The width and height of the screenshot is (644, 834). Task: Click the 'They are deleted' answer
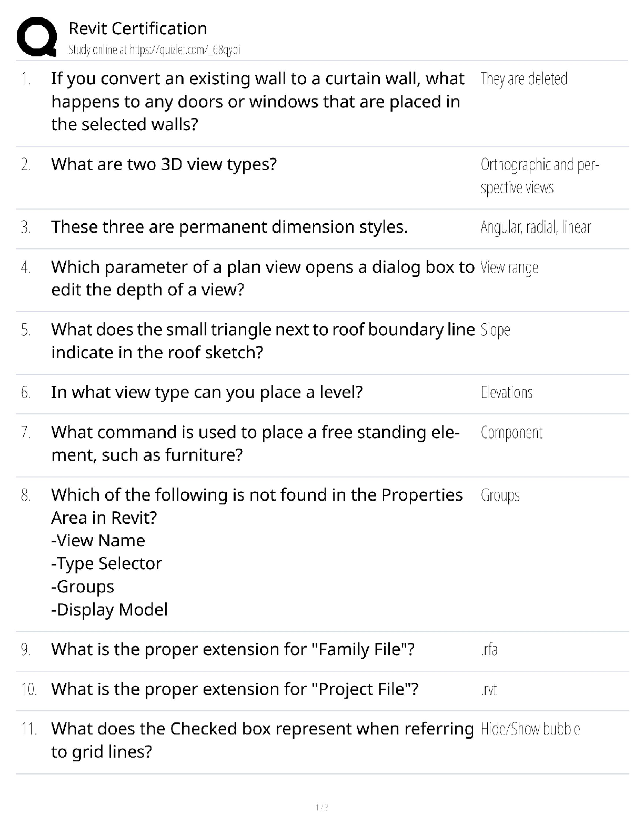[x=524, y=79]
